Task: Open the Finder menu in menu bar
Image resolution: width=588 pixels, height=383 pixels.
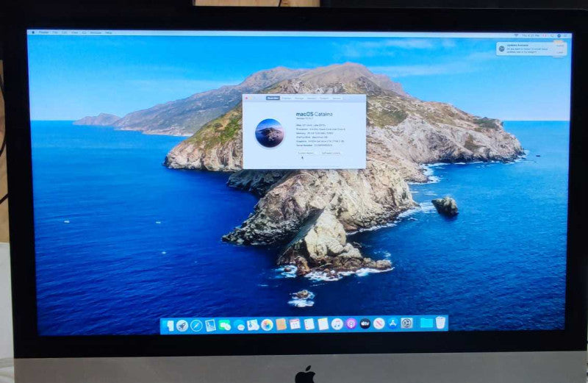Action: (x=44, y=32)
